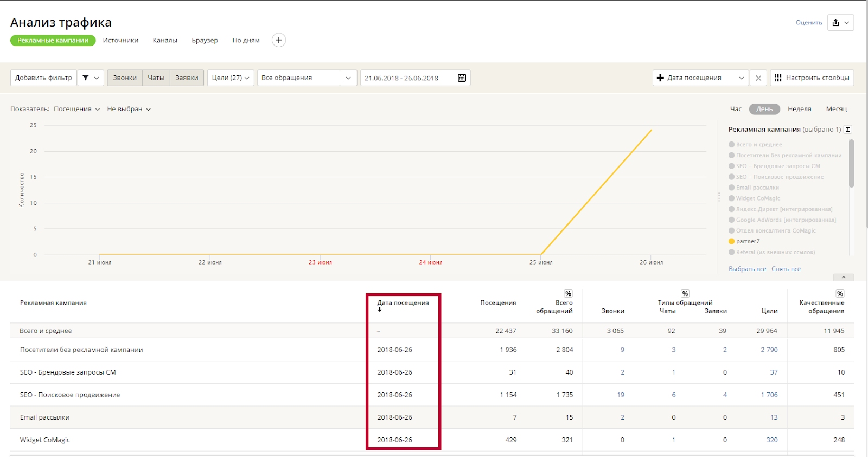Collapse chart panel with up chevron

tap(844, 277)
